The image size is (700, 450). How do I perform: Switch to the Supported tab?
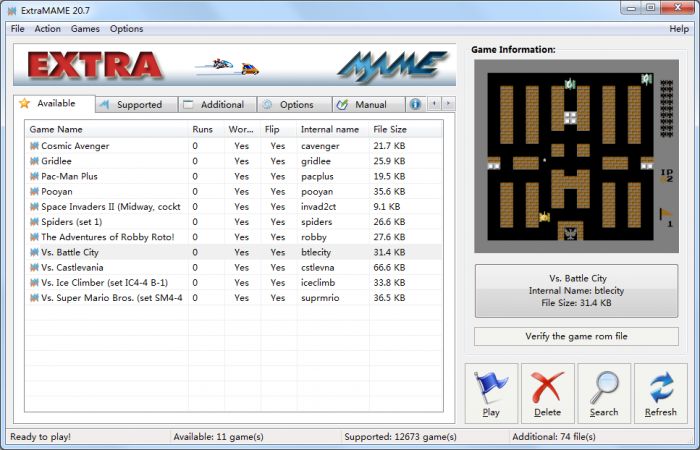(137, 105)
